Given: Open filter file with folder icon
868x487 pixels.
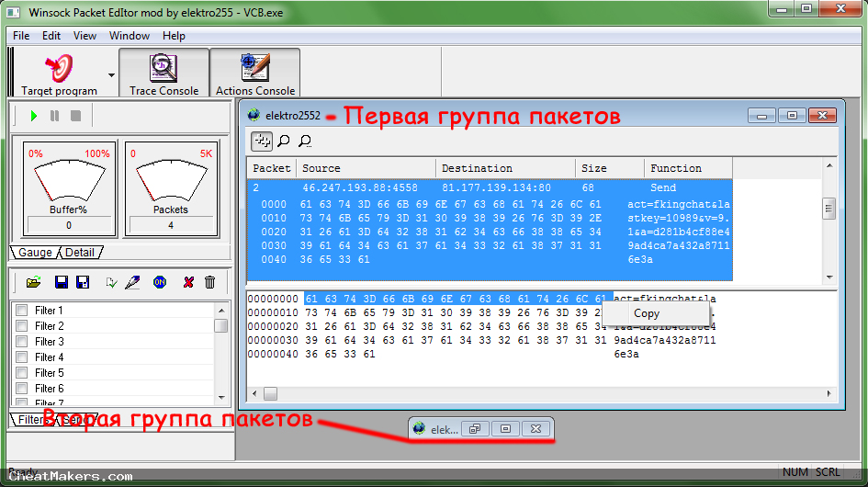Looking at the screenshot, I should (x=33, y=283).
